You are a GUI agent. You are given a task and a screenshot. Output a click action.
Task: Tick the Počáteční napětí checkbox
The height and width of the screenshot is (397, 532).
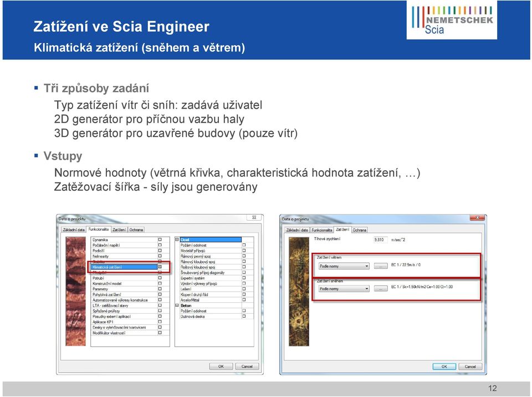tap(160, 245)
